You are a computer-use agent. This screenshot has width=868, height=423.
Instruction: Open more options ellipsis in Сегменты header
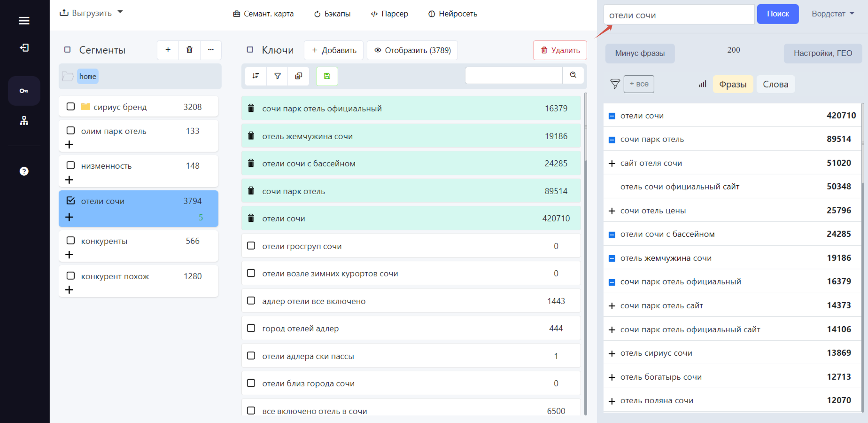(211, 50)
